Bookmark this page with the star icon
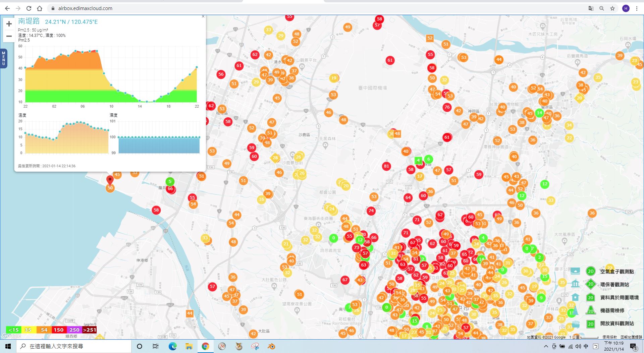Image resolution: width=644 pixels, height=353 pixels. [612, 8]
